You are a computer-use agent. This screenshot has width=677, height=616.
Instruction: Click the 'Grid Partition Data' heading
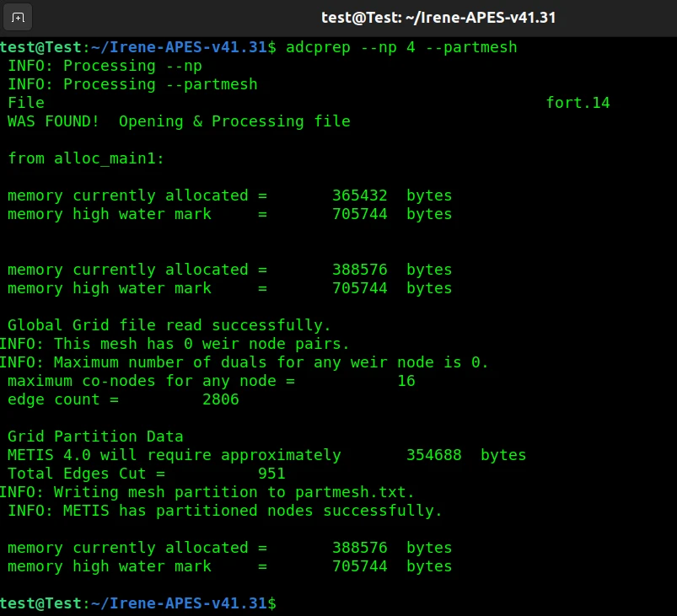click(95, 437)
